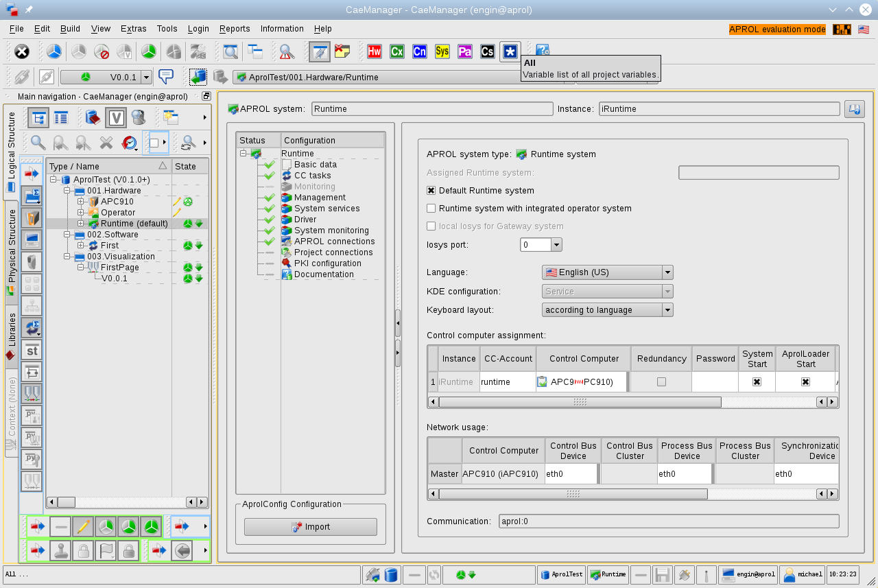
Task: Select System services in configuration tree
Action: [x=327, y=209]
